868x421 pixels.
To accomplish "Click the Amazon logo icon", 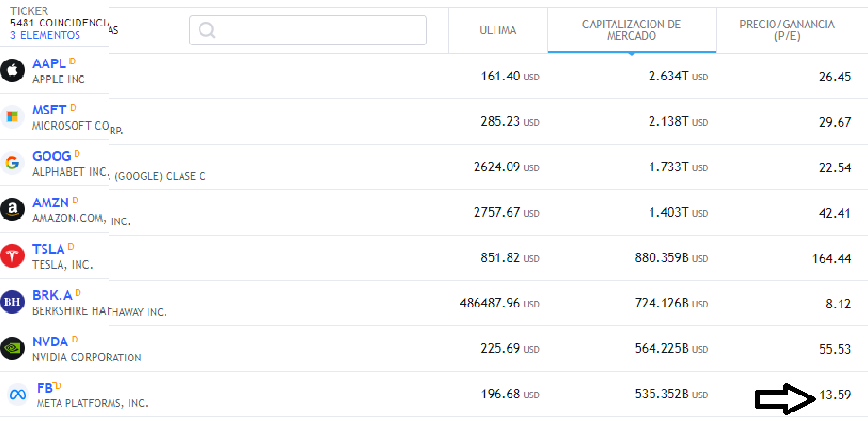I will 12,208.
